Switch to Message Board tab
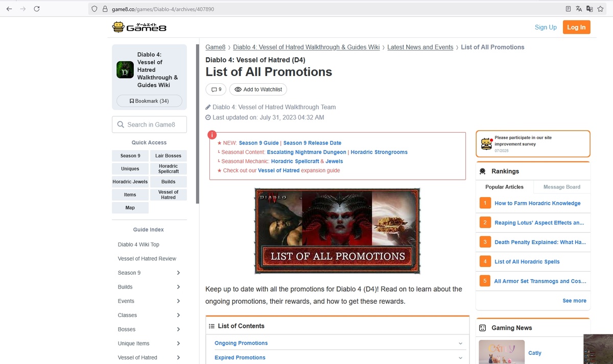 click(562, 187)
